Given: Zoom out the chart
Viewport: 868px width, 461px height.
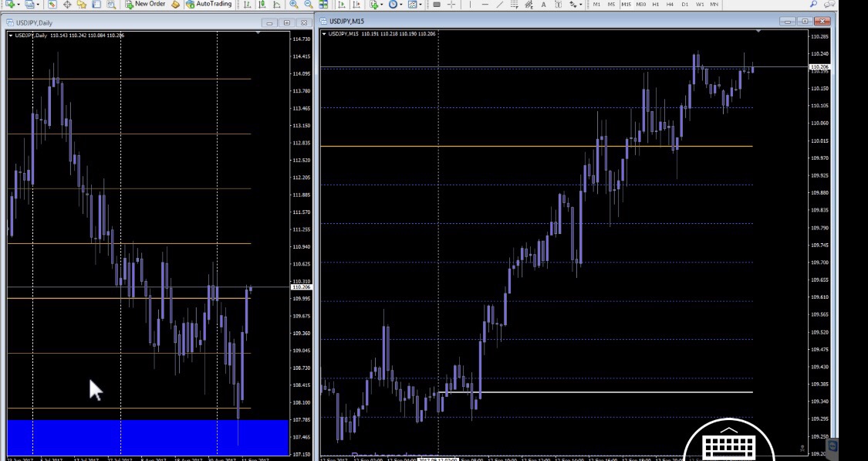Looking at the screenshot, I should click(309, 4).
